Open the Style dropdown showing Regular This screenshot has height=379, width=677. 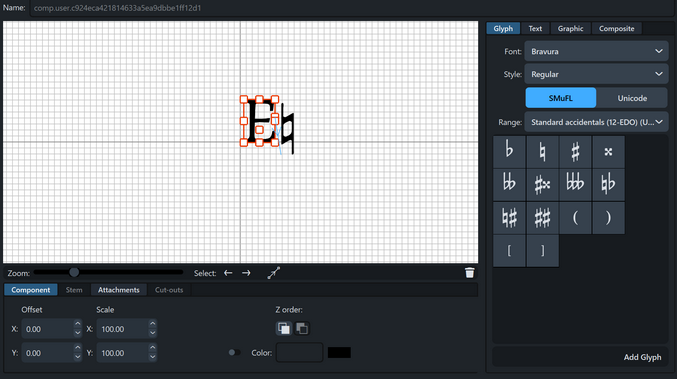click(596, 74)
